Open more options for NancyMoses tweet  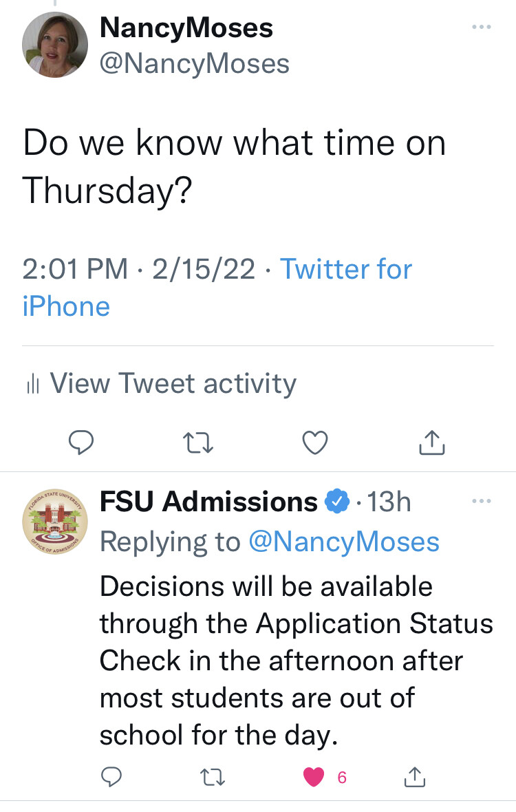click(482, 27)
